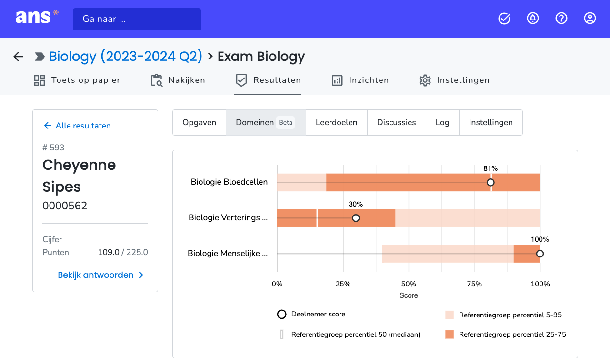Click the Instellingen gear icon
Viewport: 610px width, 364px height.
point(425,80)
